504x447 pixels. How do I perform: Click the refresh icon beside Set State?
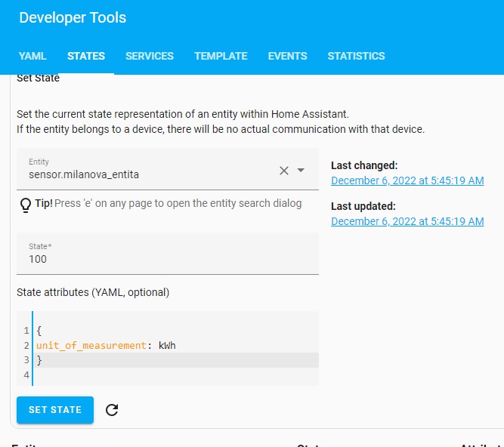pos(112,410)
